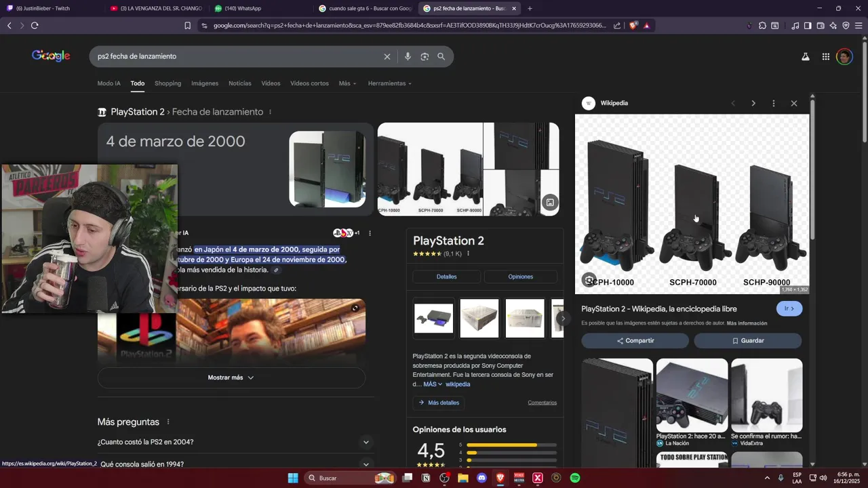Select the Videos cortos tab
868x488 pixels.
coord(309,83)
